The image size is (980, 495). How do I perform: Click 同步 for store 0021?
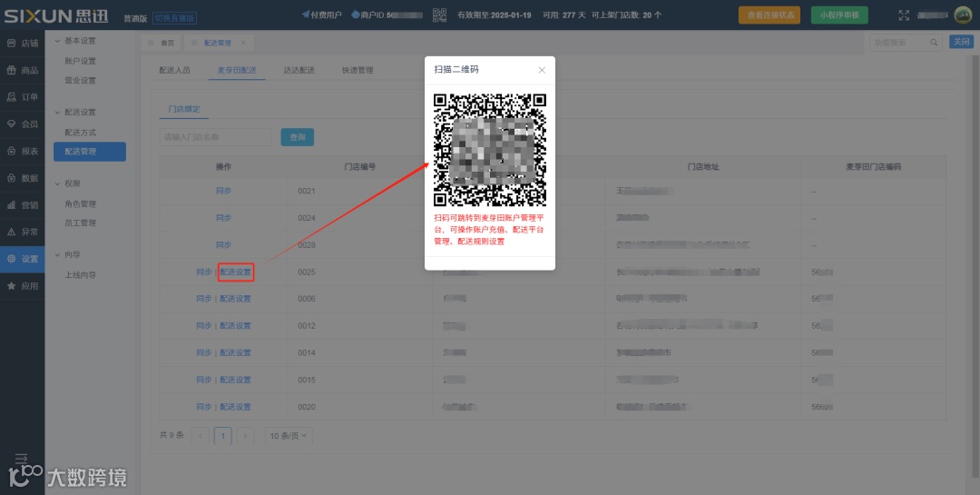(223, 191)
